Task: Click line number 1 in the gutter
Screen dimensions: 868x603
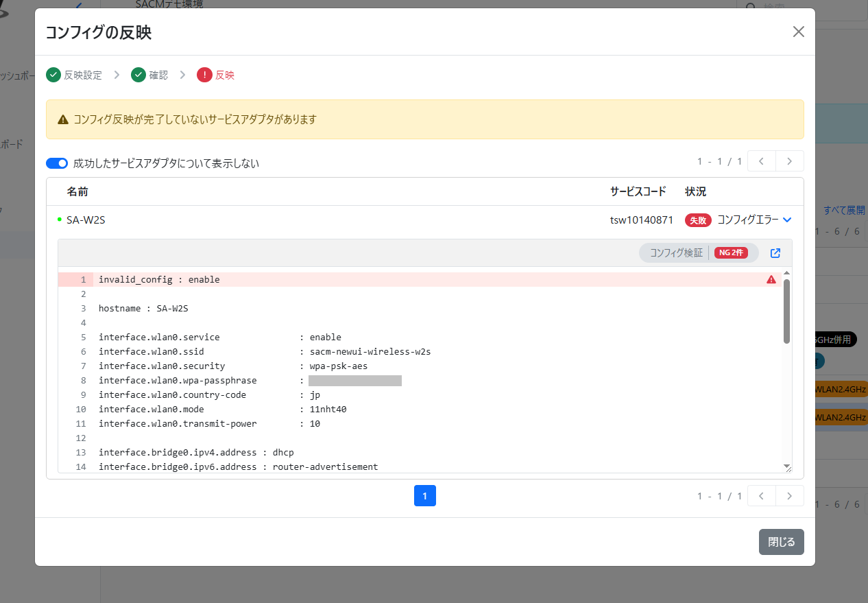Action: pyautogui.click(x=83, y=280)
